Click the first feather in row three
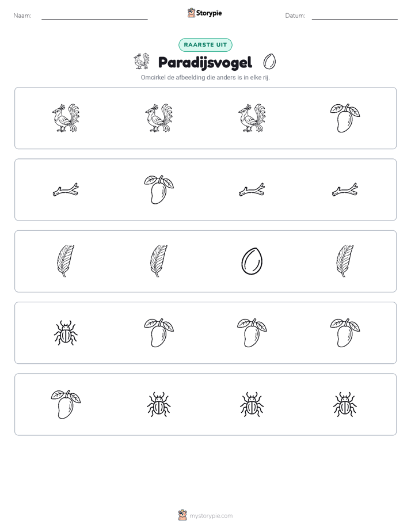The height and width of the screenshot is (532, 411). pos(66,261)
